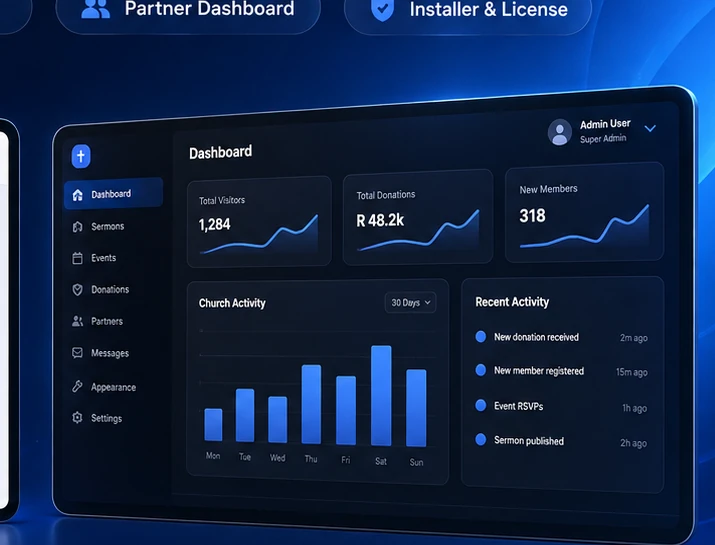Click the Dashboard home icon in sidebar

78,195
